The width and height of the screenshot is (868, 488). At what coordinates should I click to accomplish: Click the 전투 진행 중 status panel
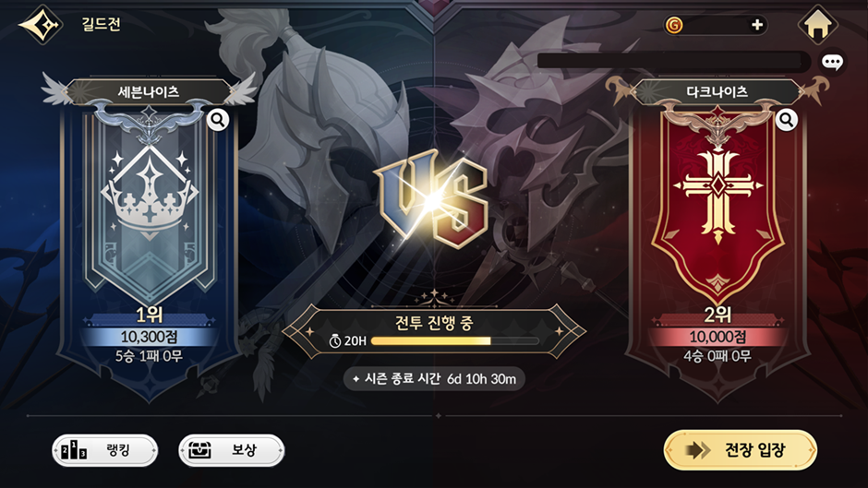click(434, 331)
